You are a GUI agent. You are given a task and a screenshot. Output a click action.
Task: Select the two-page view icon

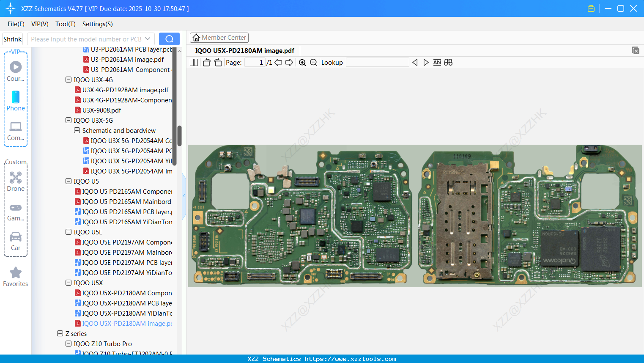(194, 62)
